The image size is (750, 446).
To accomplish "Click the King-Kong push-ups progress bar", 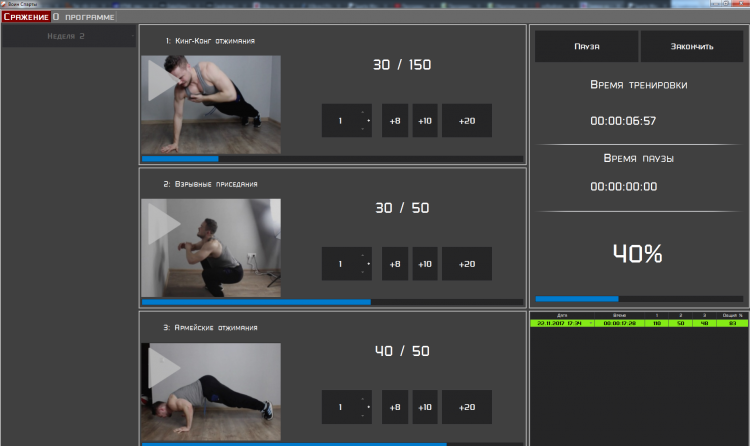I will click(332, 159).
